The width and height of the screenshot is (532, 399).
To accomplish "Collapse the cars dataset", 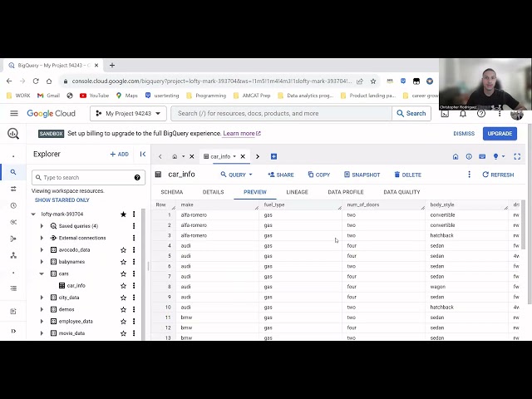I will tap(42, 273).
